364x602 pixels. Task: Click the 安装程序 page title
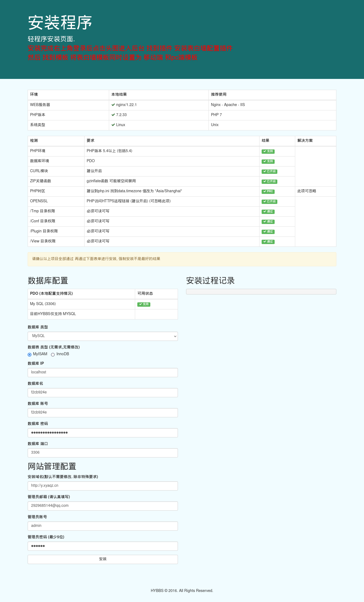coord(60,23)
